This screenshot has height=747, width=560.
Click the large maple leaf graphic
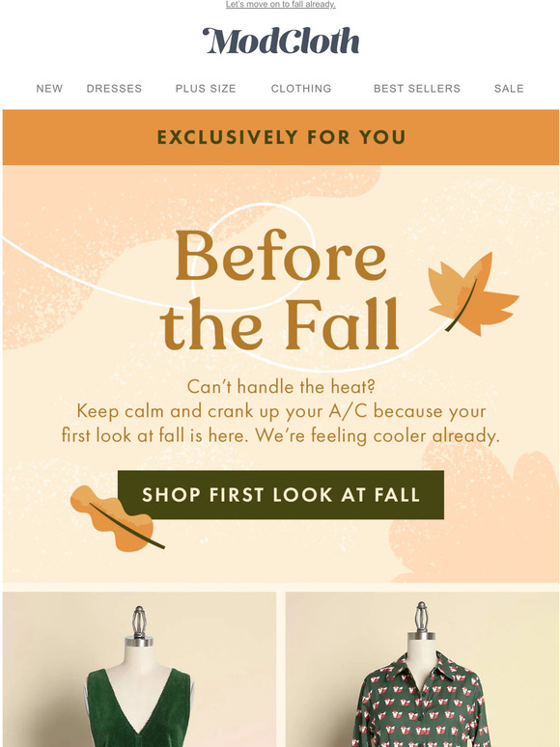472,294
